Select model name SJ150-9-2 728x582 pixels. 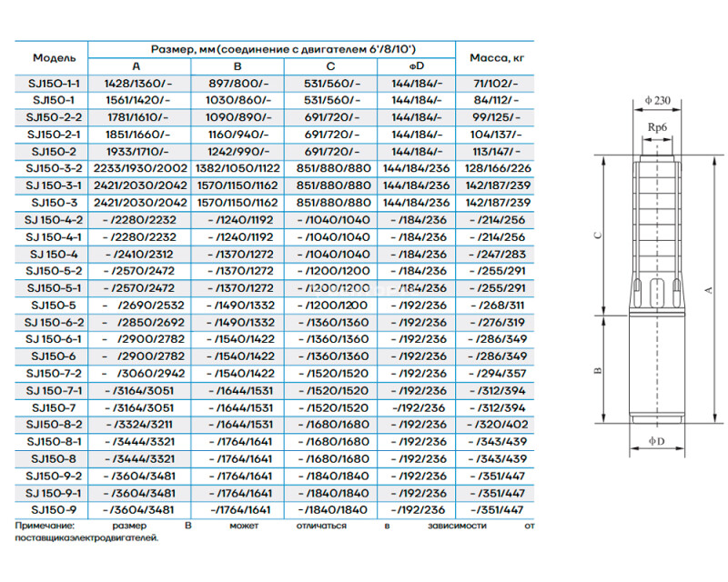54,477
